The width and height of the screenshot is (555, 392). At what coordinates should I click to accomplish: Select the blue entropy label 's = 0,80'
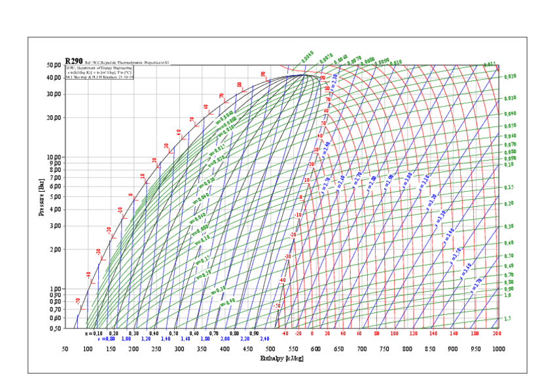pyautogui.click(x=106, y=338)
